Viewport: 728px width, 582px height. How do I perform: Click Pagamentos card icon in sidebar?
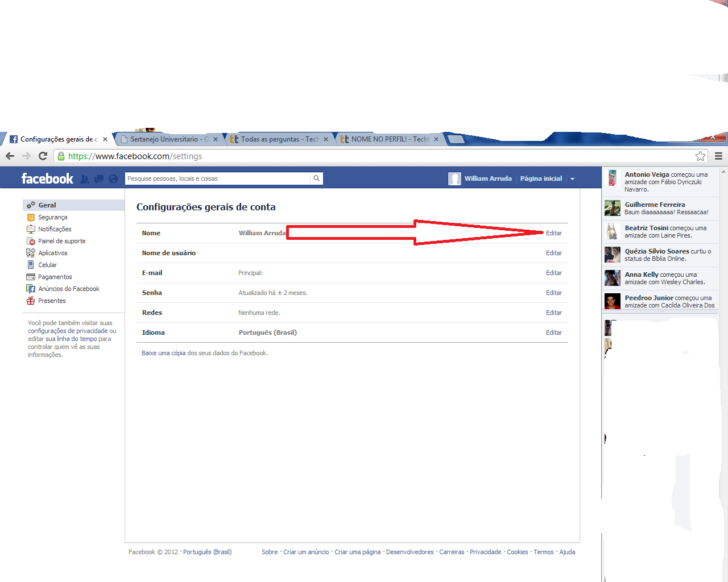31,277
